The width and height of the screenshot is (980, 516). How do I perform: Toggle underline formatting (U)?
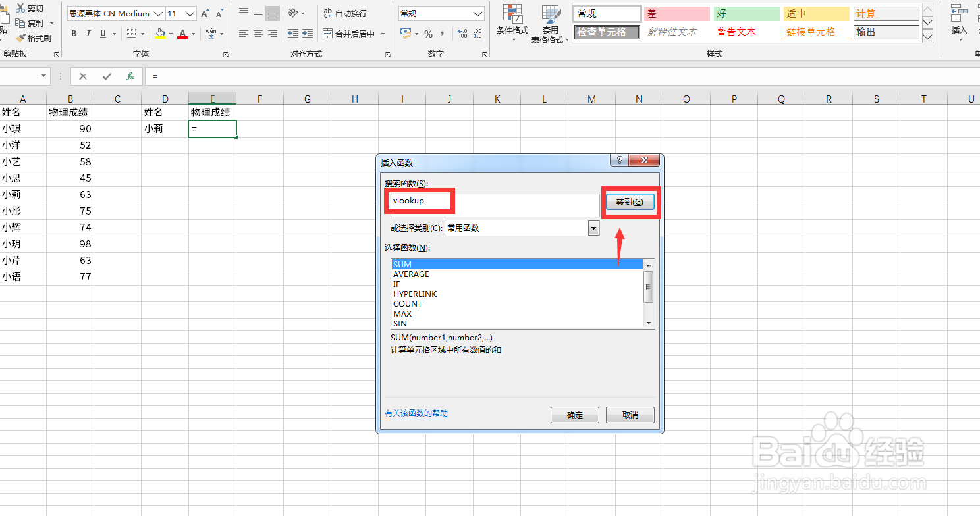pos(103,34)
